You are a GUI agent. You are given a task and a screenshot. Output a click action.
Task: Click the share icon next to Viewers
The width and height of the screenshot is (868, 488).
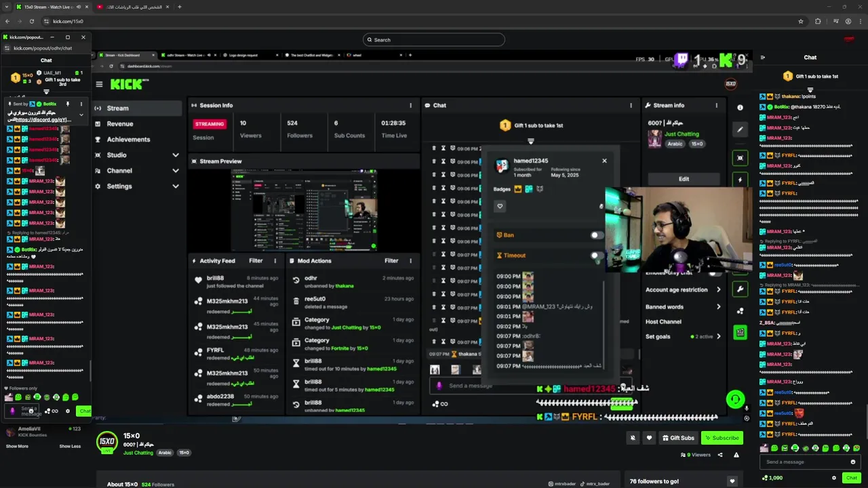720,455
